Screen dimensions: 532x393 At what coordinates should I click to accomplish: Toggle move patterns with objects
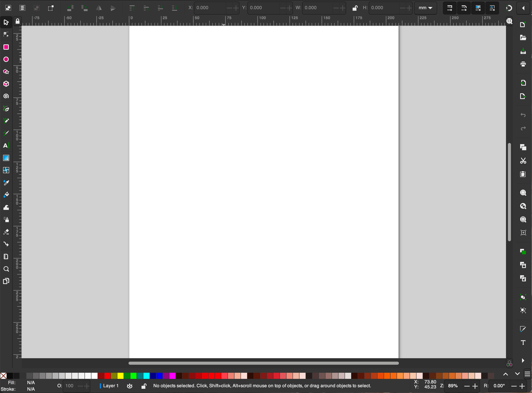click(x=492, y=8)
